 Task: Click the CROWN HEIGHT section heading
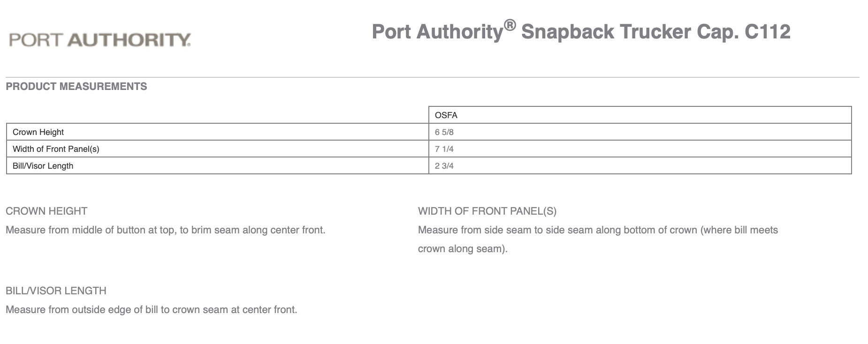pos(46,211)
